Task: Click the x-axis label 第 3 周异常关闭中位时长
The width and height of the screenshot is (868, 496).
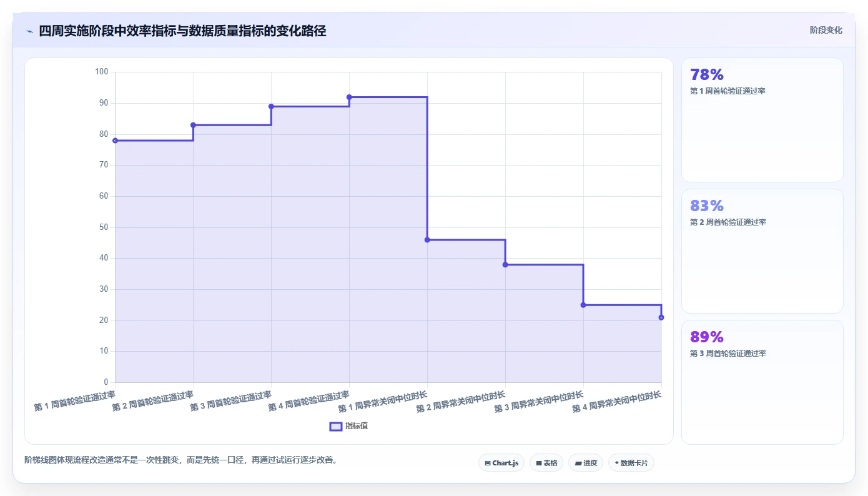Action: click(x=539, y=402)
